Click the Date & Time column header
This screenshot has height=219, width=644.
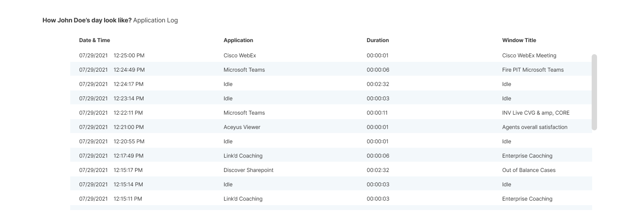coord(94,40)
